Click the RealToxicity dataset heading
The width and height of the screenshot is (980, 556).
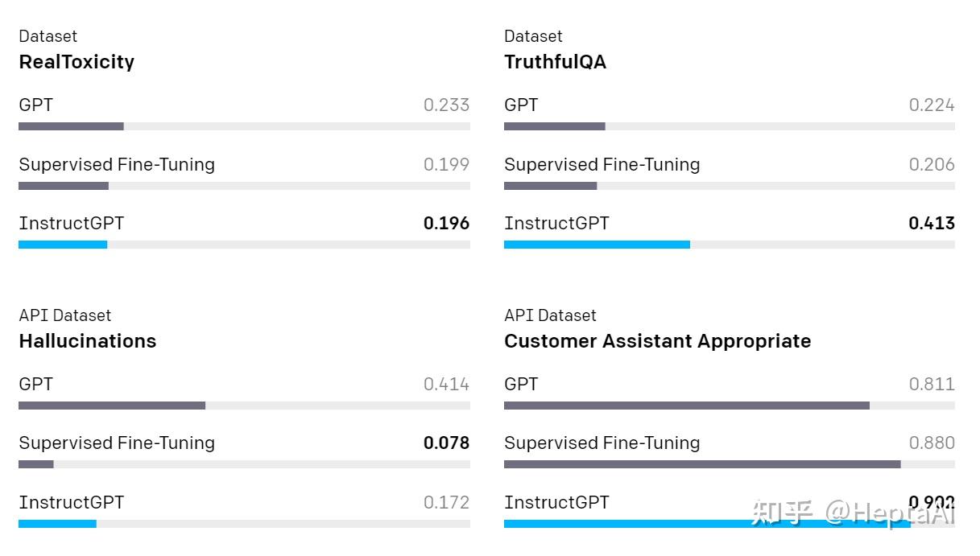pyautogui.click(x=76, y=62)
